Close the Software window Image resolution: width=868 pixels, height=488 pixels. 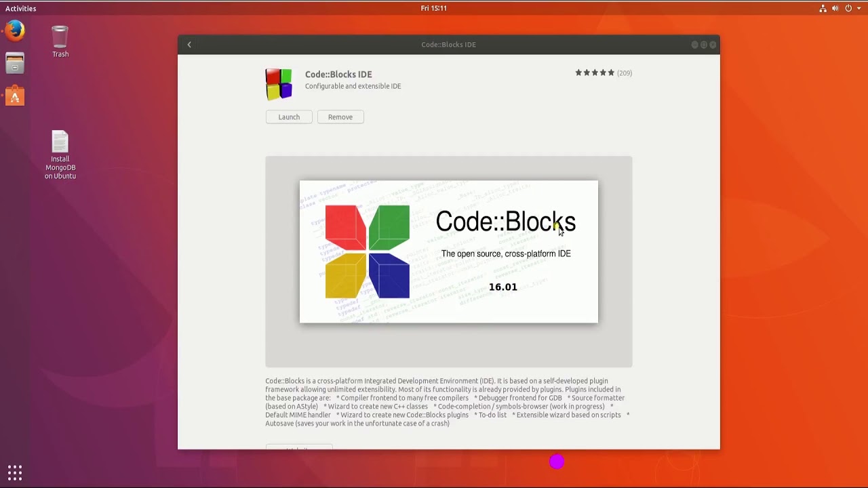[x=713, y=45]
